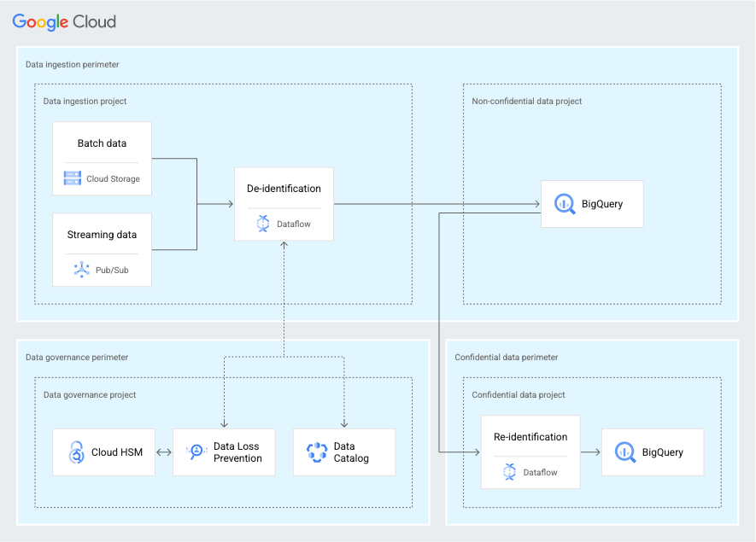Screen dimensions: 756x542
Task: Select the Cloud Storage icon under Batch data
Action: click(73, 178)
